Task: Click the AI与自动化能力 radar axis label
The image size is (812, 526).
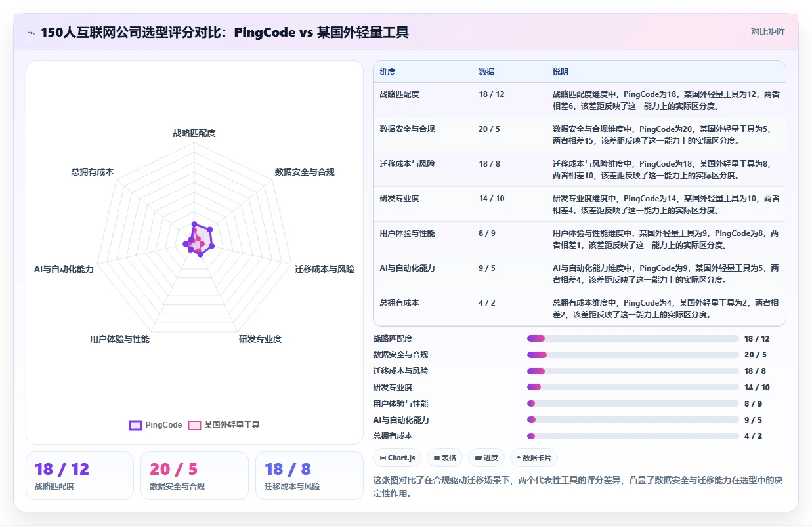Action: pos(64,269)
